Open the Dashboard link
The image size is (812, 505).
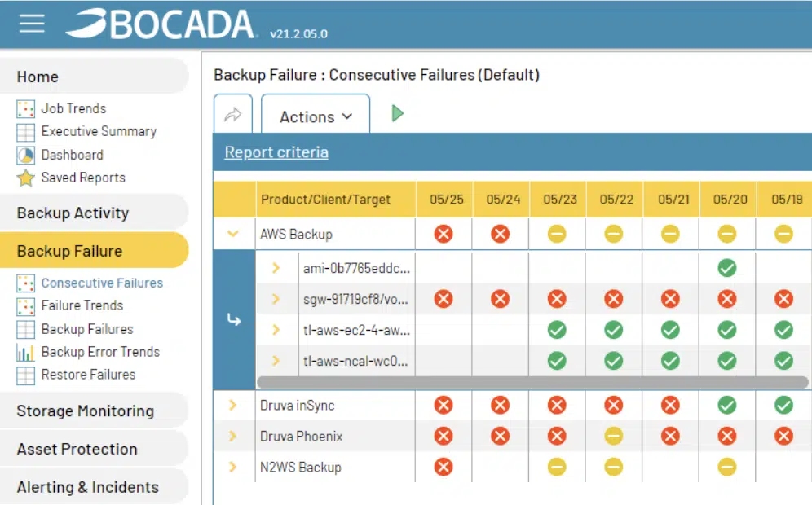[x=73, y=155]
